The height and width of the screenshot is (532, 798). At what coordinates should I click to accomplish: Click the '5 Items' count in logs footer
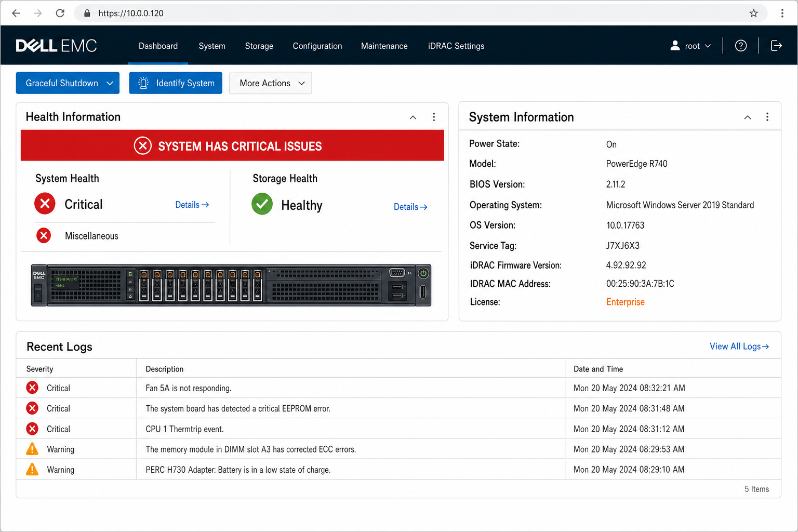pos(756,489)
